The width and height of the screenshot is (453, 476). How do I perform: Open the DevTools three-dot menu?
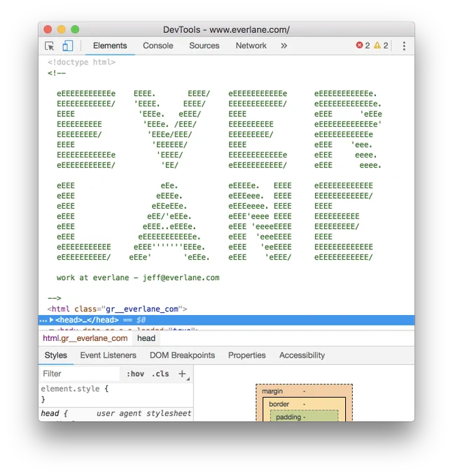coord(404,45)
